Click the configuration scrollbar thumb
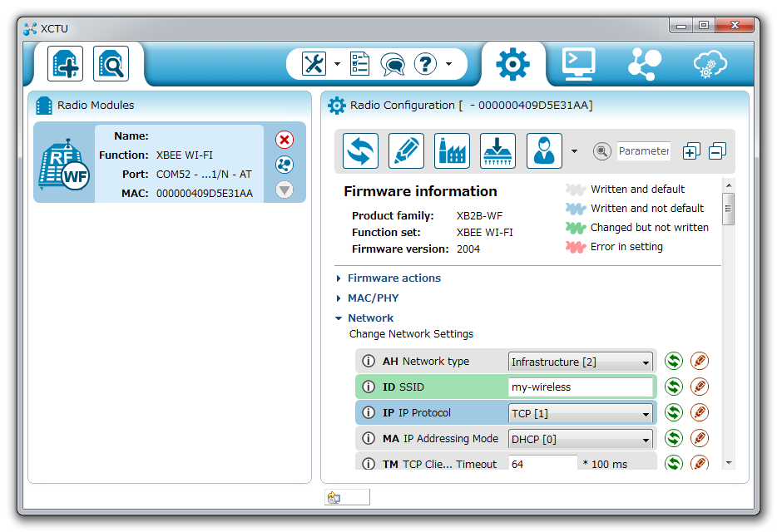 click(x=729, y=209)
